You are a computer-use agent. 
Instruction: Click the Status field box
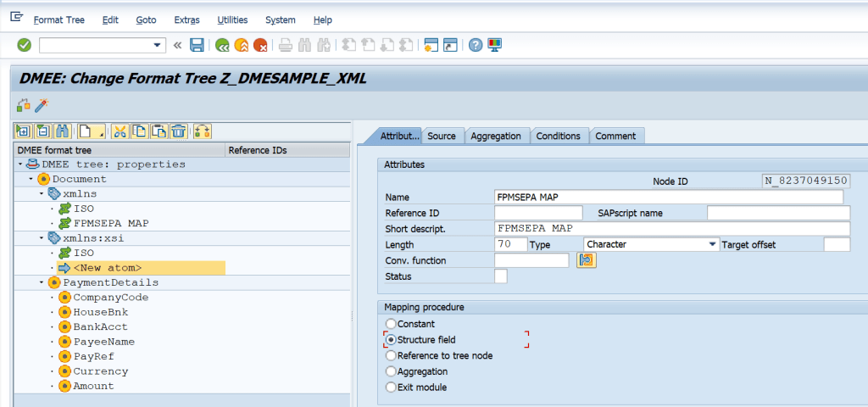pos(500,276)
